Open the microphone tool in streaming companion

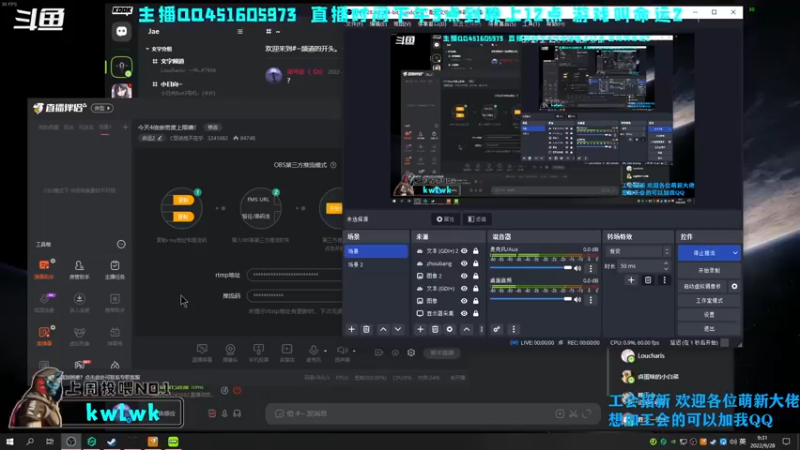(313, 352)
